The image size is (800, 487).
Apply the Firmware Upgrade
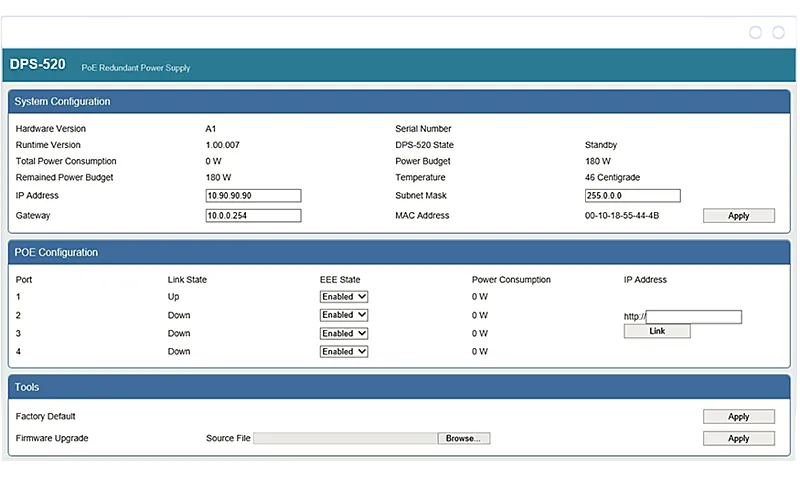[738, 439]
